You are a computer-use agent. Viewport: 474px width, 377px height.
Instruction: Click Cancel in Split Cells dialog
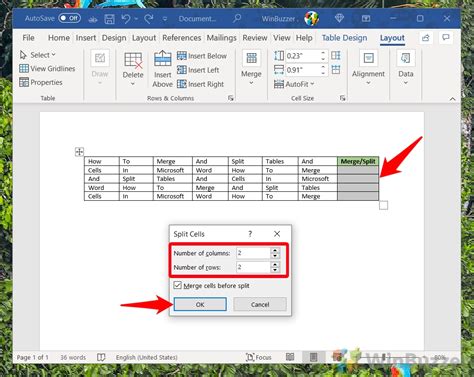click(x=260, y=304)
